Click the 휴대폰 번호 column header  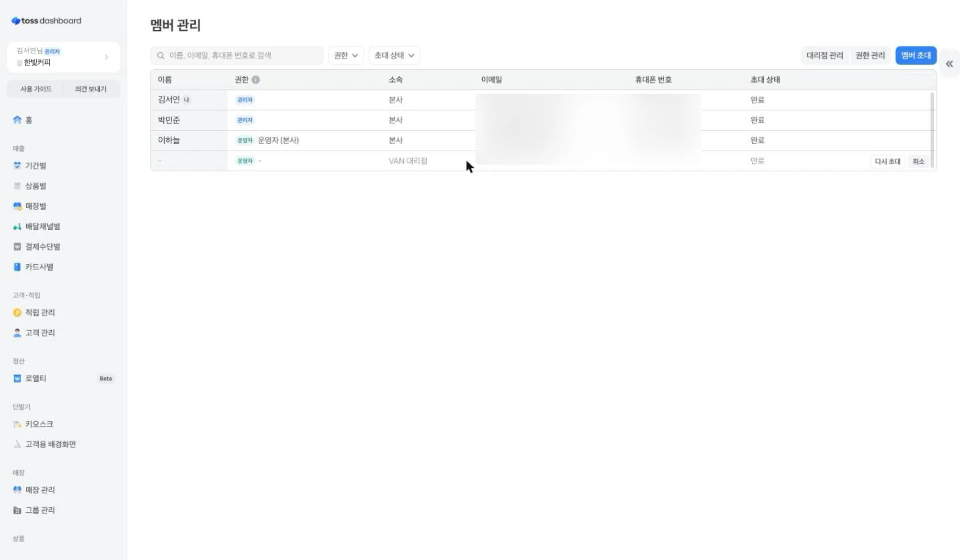tap(653, 80)
